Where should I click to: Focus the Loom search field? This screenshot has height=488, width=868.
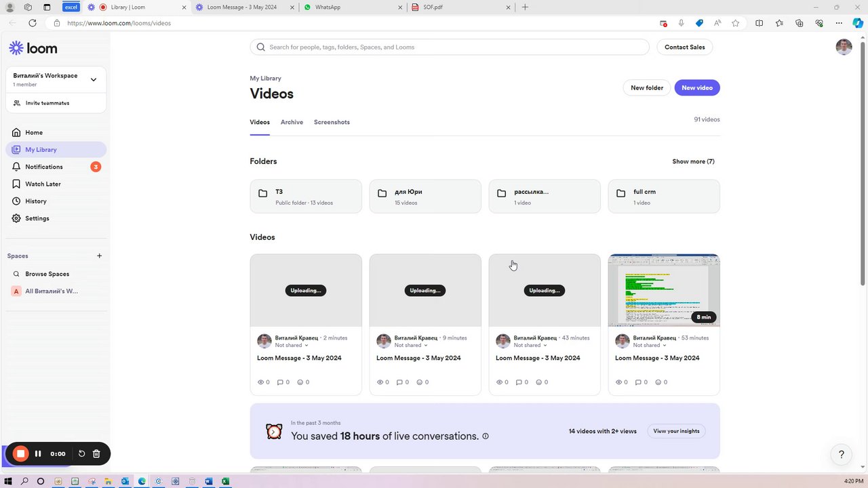pyautogui.click(x=450, y=47)
